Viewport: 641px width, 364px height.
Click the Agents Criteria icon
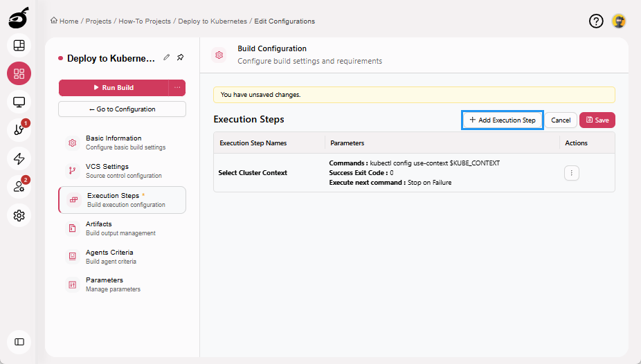tap(73, 256)
